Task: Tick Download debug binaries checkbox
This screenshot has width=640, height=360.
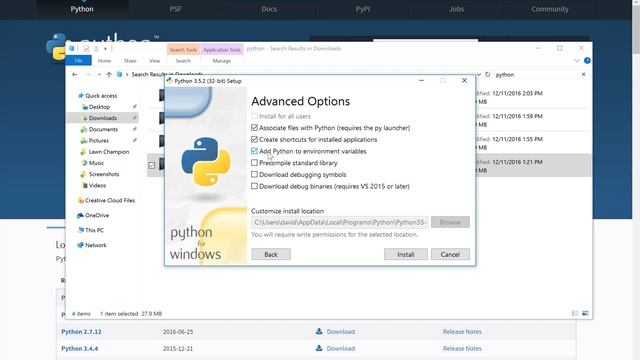Action: 254,186
